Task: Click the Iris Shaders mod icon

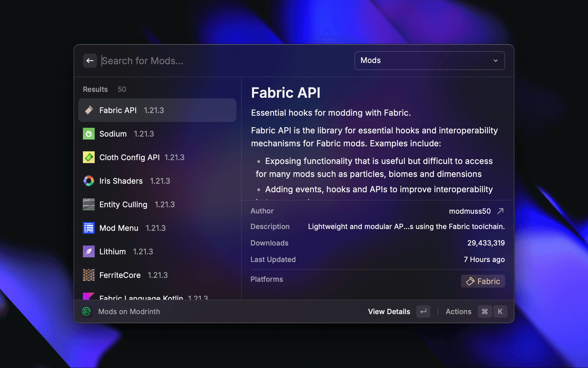Action: 88,181
